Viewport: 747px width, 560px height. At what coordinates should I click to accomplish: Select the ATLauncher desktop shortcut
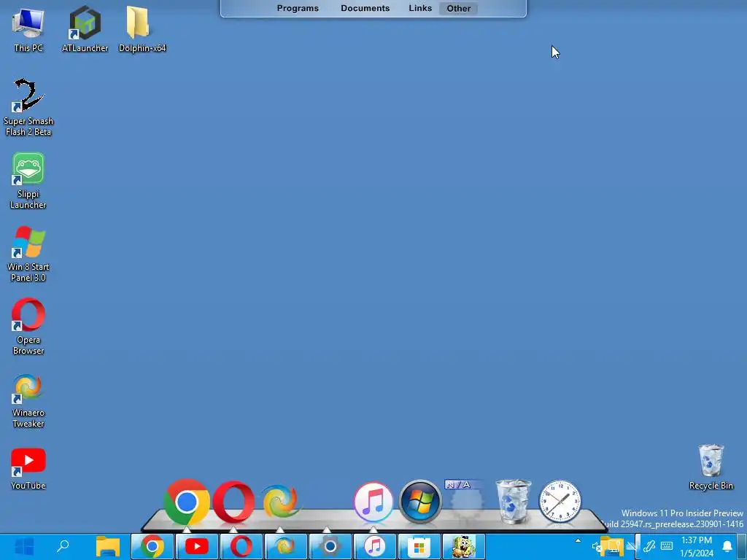click(85, 29)
